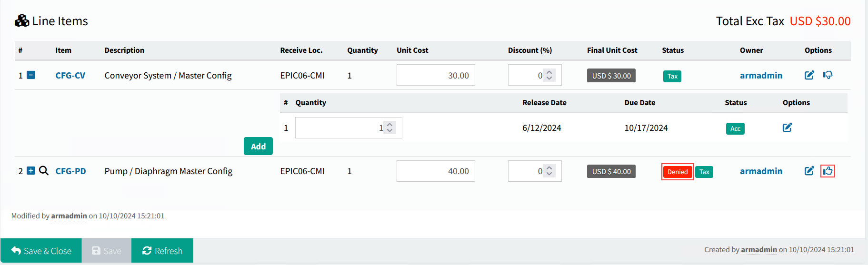Open the CFG-CV item link
The image size is (868, 265).
click(70, 76)
